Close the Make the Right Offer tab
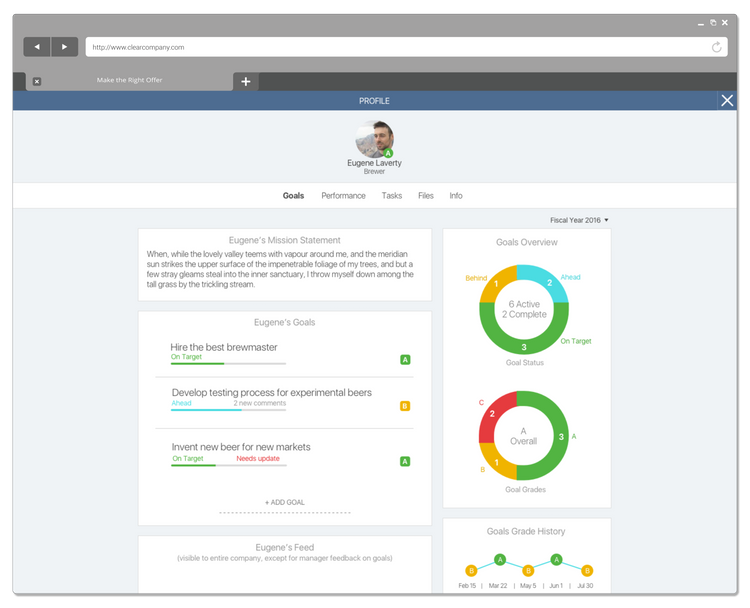750x608 pixels. (x=37, y=81)
